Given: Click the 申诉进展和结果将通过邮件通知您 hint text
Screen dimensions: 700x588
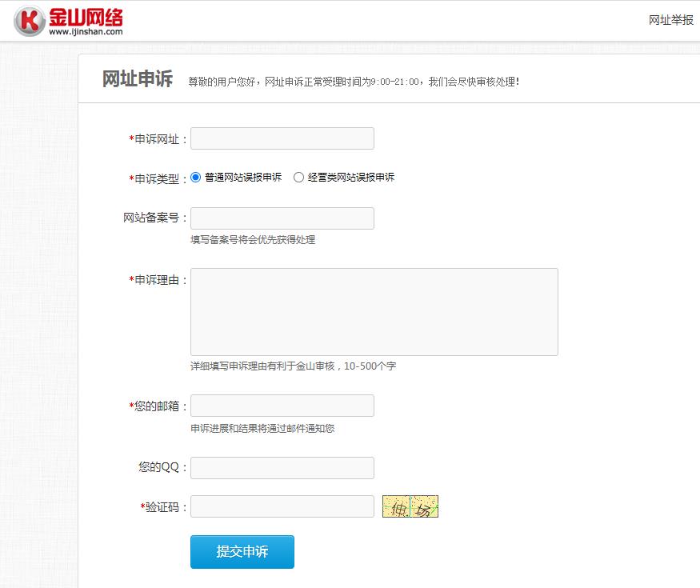Looking at the screenshot, I should [262, 428].
